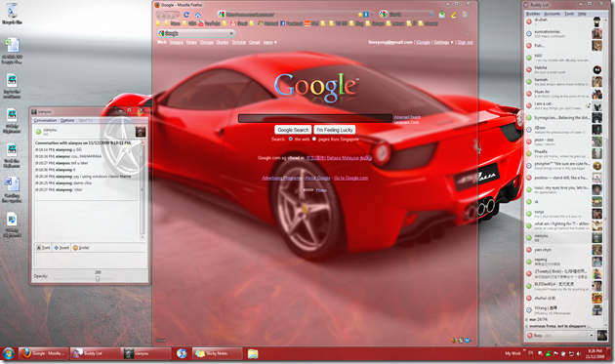The width and height of the screenshot is (615, 364).
Task: Collapse the 'overseas frenz' buddy group
Action: [x=527, y=326]
